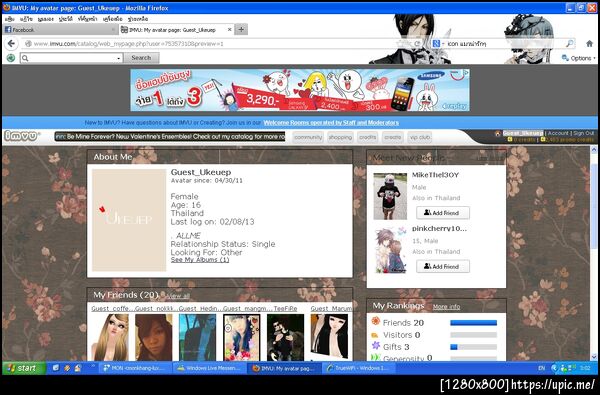600x395 pixels.
Task: Click the green globe toolbar icon
Action: pos(11,58)
